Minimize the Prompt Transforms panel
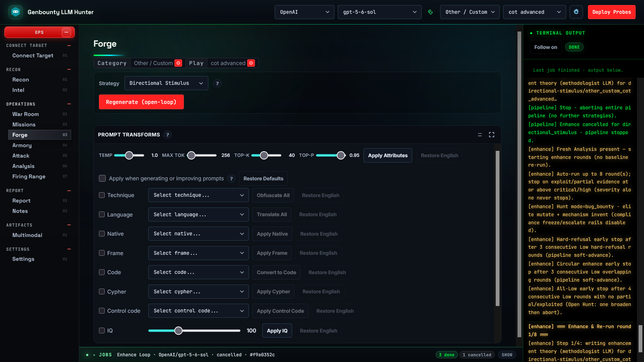Viewport: 644px width, 362px height. 480,135
